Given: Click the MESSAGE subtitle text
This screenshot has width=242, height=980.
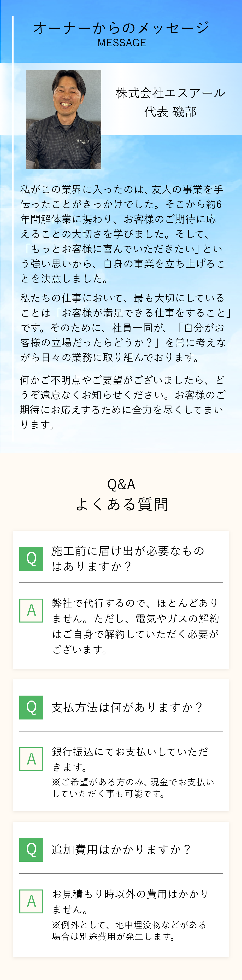Looking at the screenshot, I should point(122,43).
